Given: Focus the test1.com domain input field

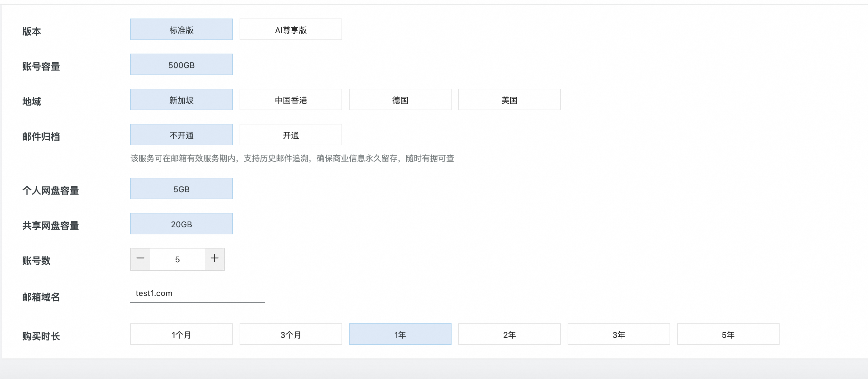Looking at the screenshot, I should pos(197,293).
